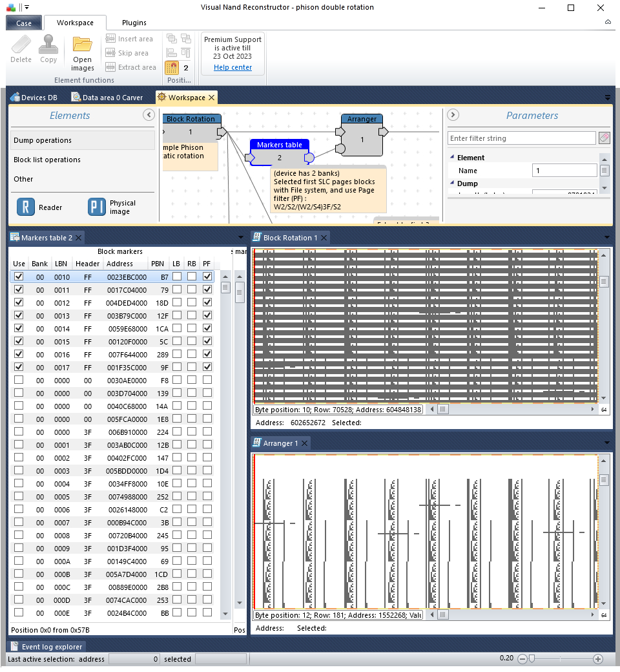Screen dimensions: 620x672
Task: Check Use for LBN 000E row
Action: [19, 613]
